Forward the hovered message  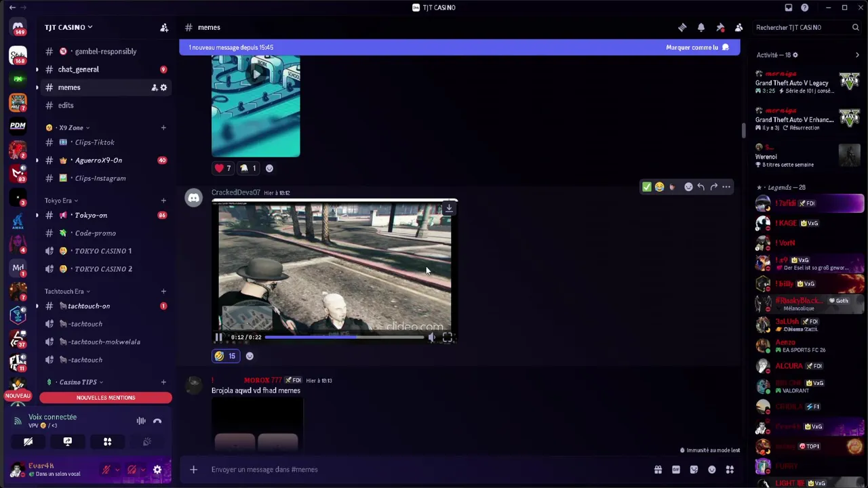coord(713,187)
